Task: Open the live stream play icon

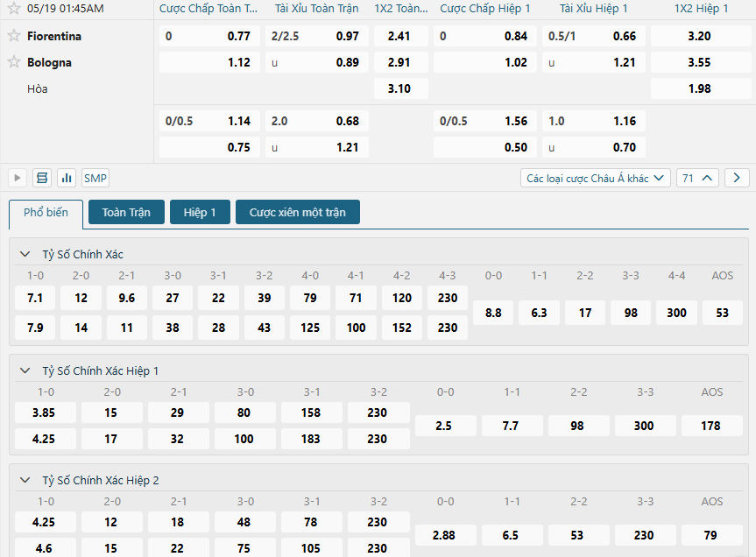Action: (18, 178)
